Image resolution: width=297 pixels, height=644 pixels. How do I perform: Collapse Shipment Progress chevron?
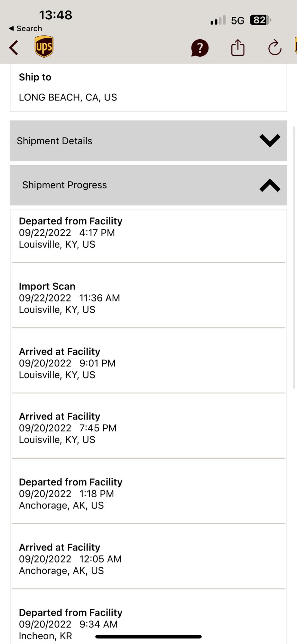pos(270,185)
